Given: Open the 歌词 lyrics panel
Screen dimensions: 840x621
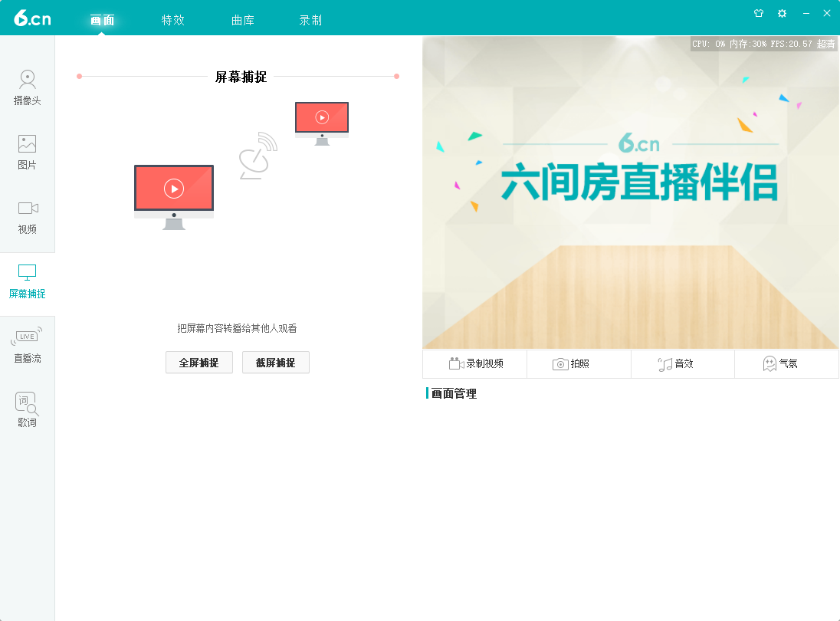Looking at the screenshot, I should tap(28, 410).
